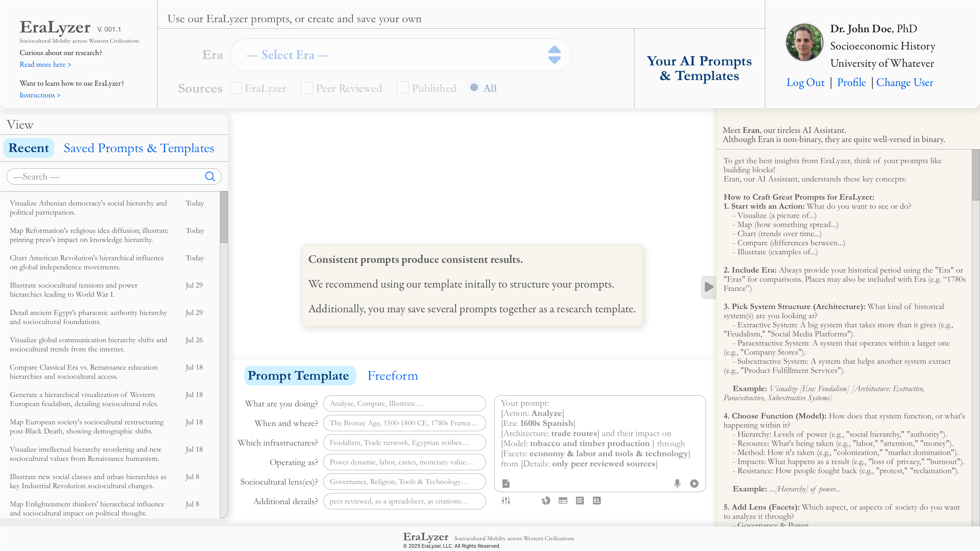
Task: Select the pie chart output icon
Action: click(546, 501)
